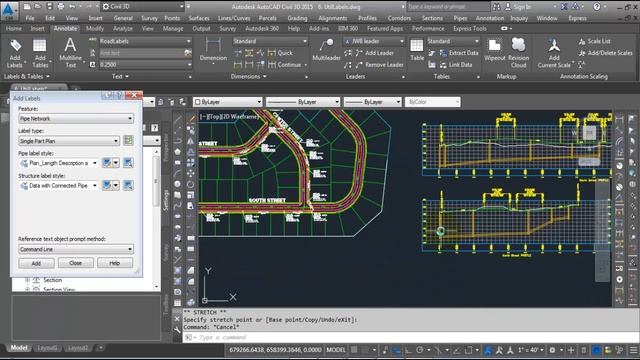Screen dimensions: 640x360
Task: Expand the Dimensions panel title
Action: 249,76
